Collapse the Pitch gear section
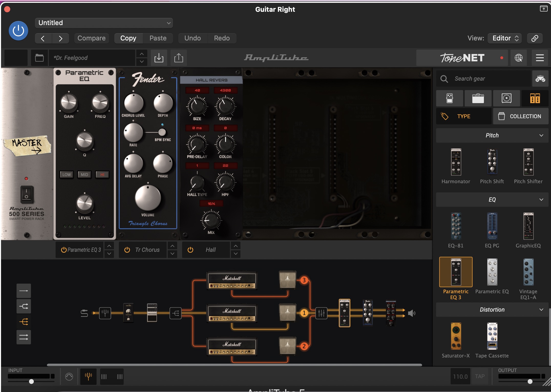 coord(492,135)
